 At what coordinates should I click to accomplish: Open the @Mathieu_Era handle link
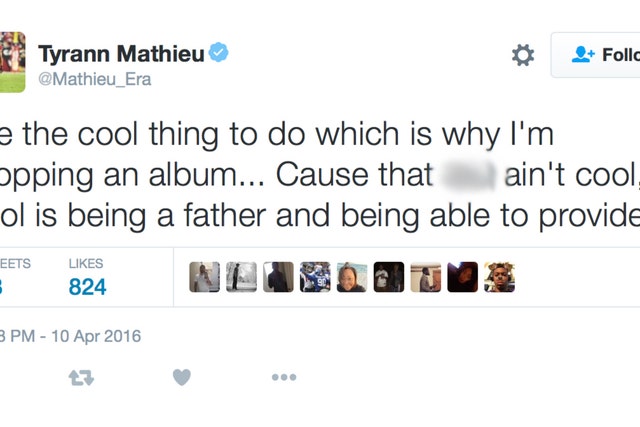(x=95, y=79)
